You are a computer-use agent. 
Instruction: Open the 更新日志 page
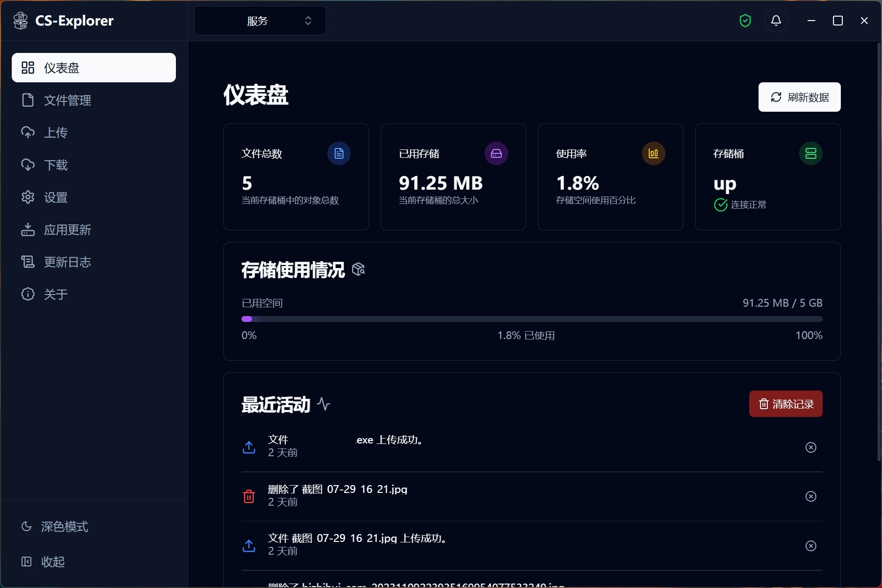(68, 262)
